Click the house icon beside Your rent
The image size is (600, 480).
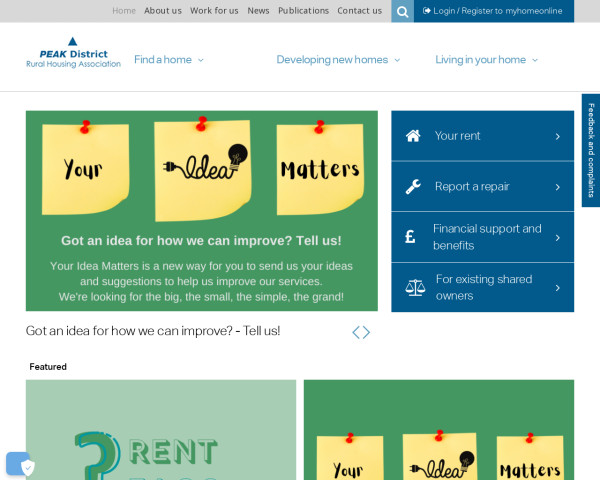pyautogui.click(x=413, y=136)
